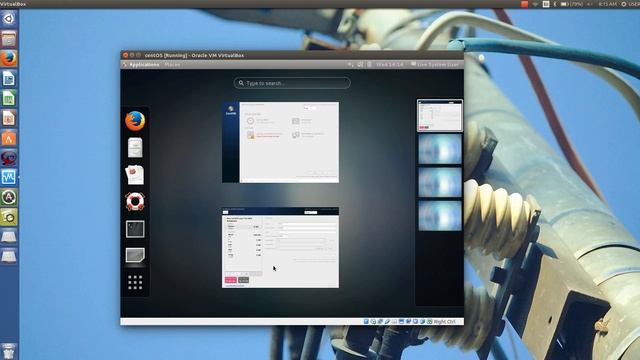Open the Places menu in CentOS
640x360 pixels.
(x=172, y=64)
